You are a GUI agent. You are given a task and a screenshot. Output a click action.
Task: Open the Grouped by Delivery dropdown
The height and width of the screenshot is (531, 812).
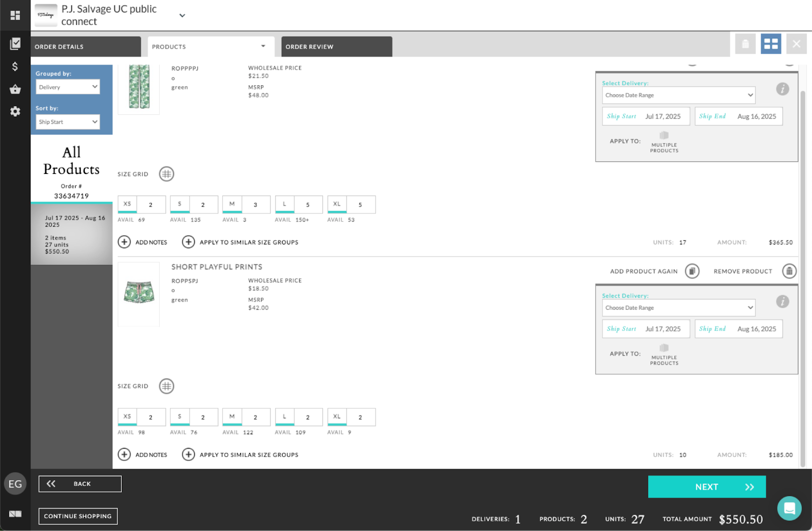(67, 87)
